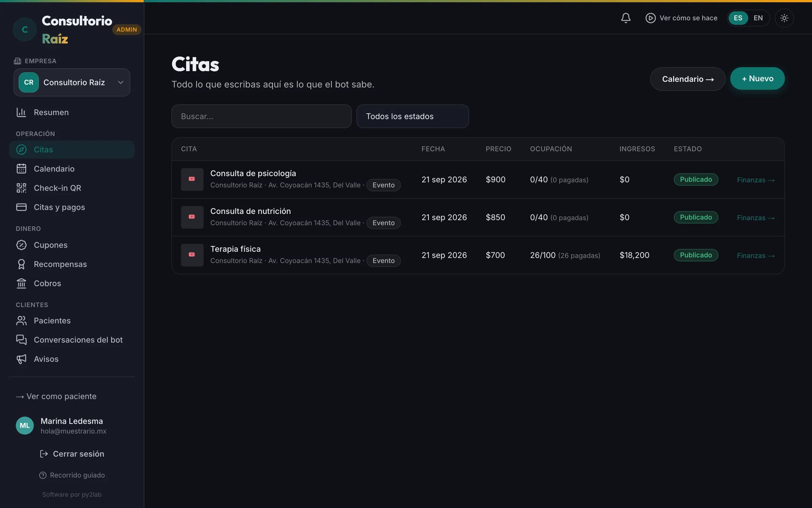This screenshot has height=508, width=812.
Task: Click the Terapia física ticket thumbnail
Action: pyautogui.click(x=192, y=255)
